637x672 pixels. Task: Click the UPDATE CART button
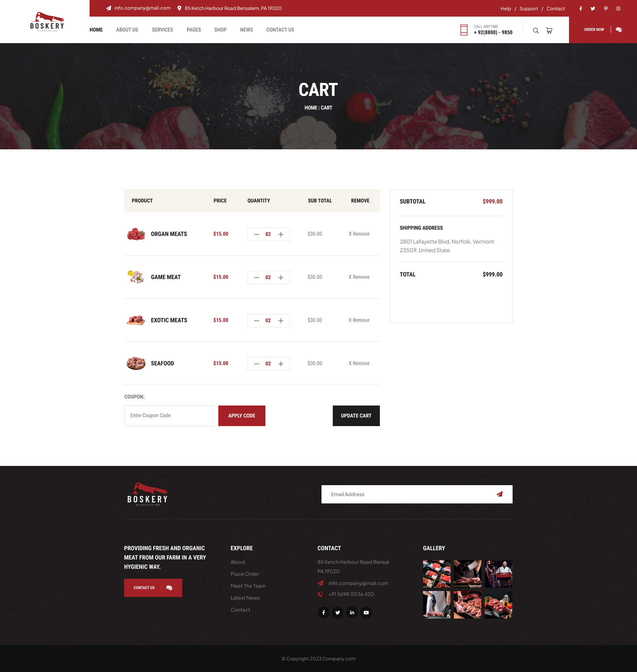point(356,416)
